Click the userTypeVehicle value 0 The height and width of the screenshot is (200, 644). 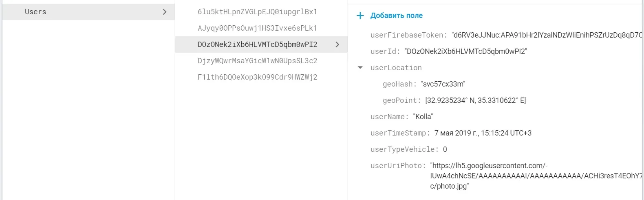pos(445,149)
